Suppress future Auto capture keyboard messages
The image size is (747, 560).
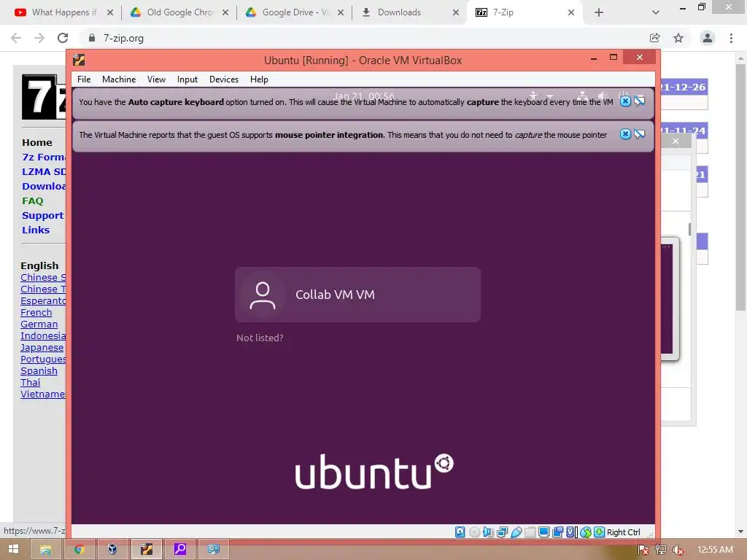639,101
